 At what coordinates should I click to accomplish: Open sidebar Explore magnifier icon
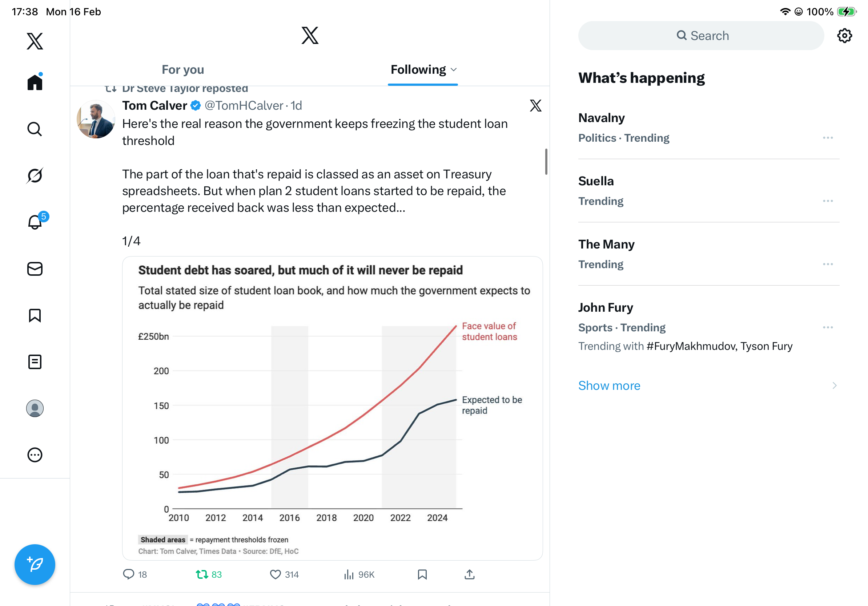tap(35, 129)
